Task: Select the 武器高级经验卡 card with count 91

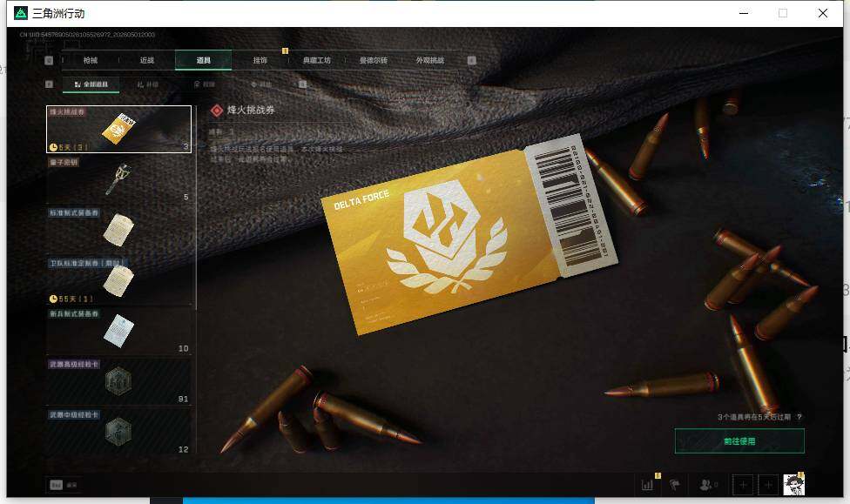Action: point(118,381)
